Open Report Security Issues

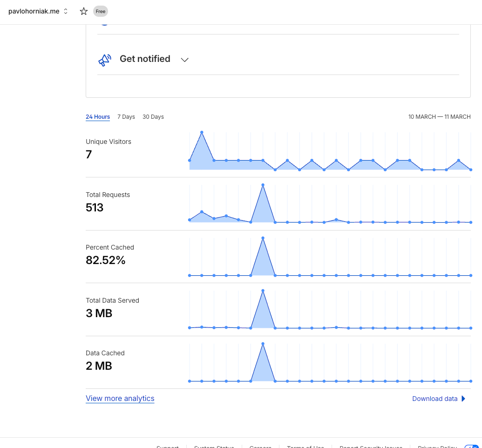[371, 446]
